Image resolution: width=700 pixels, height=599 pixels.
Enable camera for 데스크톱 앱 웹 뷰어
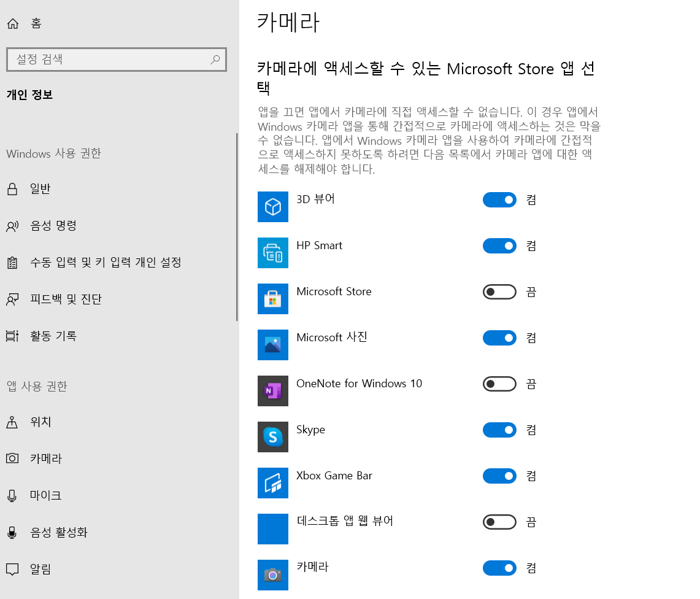pyautogui.click(x=499, y=522)
